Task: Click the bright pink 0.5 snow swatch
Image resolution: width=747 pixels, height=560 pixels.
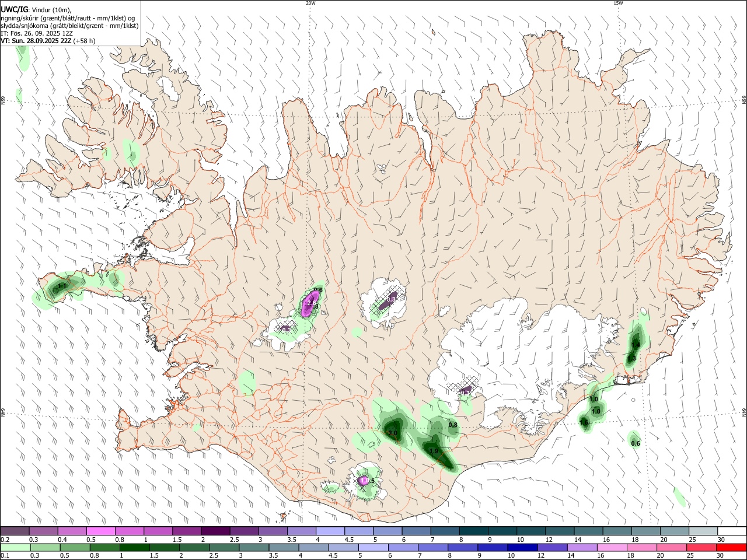Action: 100,531
